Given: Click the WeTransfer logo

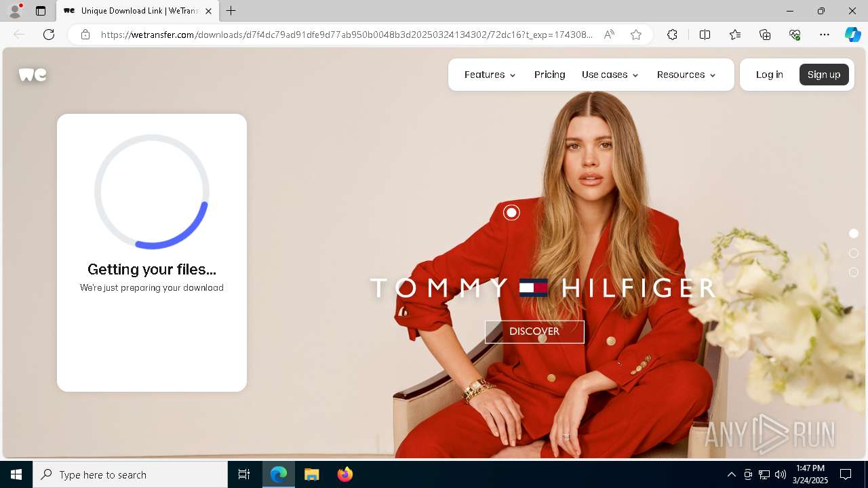Looking at the screenshot, I should point(33,75).
